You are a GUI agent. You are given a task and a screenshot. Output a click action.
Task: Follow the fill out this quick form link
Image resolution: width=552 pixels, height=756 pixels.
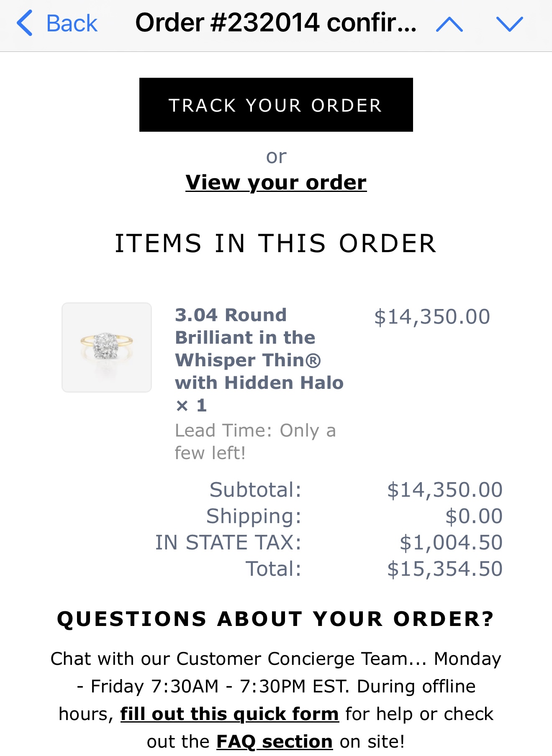(229, 714)
